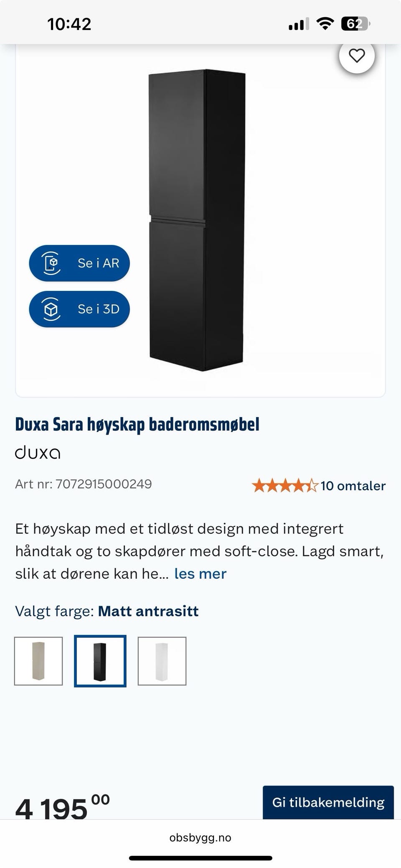Tap the main black cabinet image
The width and height of the screenshot is (401, 868).
(x=197, y=220)
